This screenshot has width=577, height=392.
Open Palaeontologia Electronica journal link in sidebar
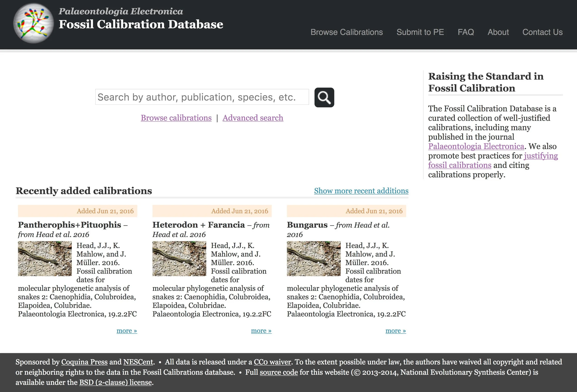click(476, 146)
